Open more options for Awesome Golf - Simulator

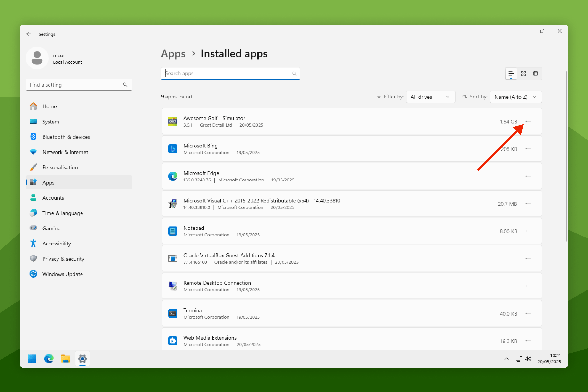[x=528, y=122]
